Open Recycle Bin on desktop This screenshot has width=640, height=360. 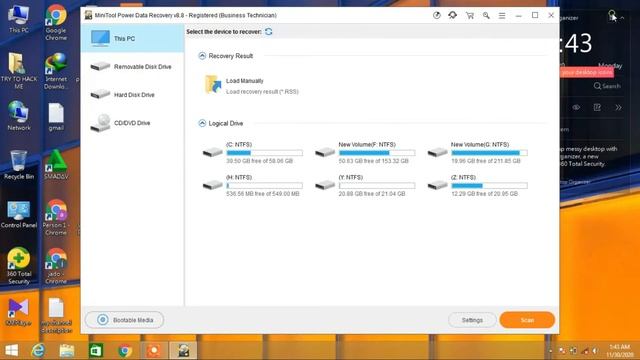coord(19,165)
